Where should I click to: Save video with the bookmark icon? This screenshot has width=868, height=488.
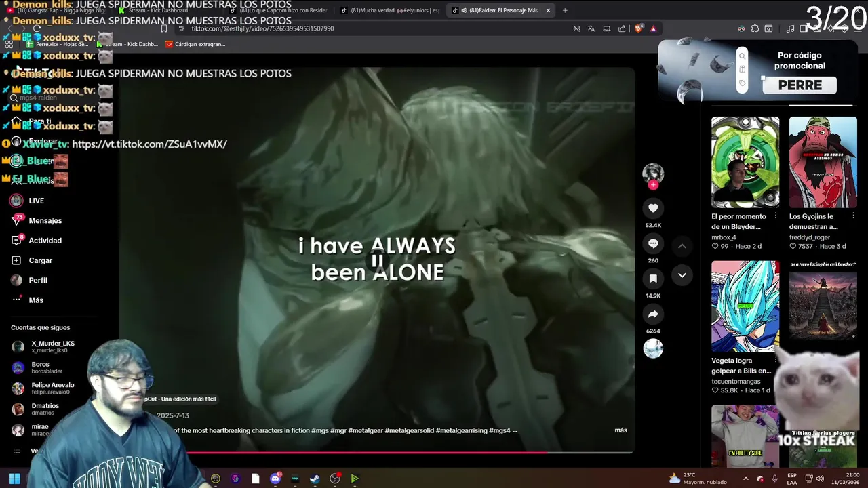tap(653, 279)
